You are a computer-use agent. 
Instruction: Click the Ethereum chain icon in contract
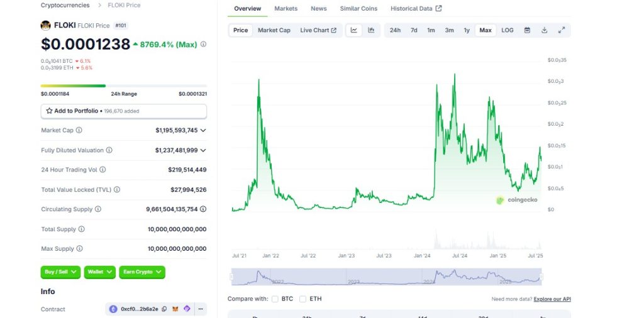click(x=113, y=309)
